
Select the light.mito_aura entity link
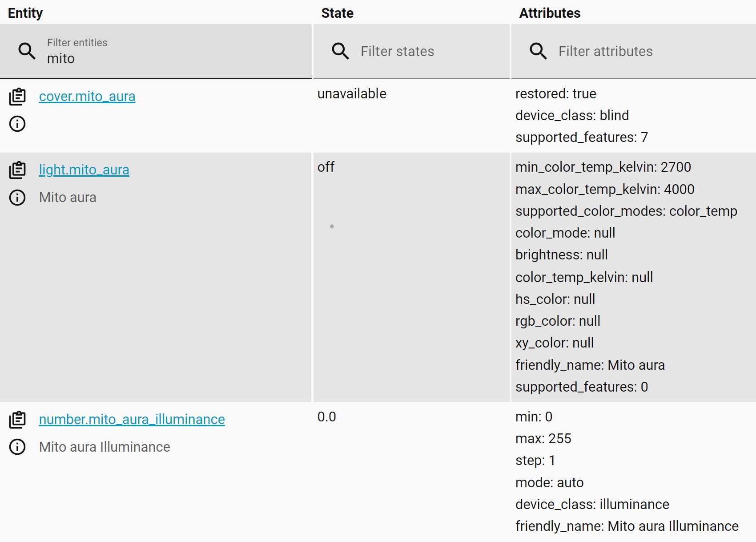(84, 170)
